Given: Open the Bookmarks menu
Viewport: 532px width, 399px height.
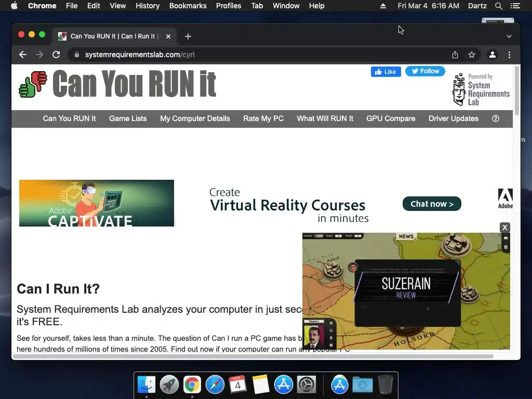Looking at the screenshot, I should coord(188,6).
